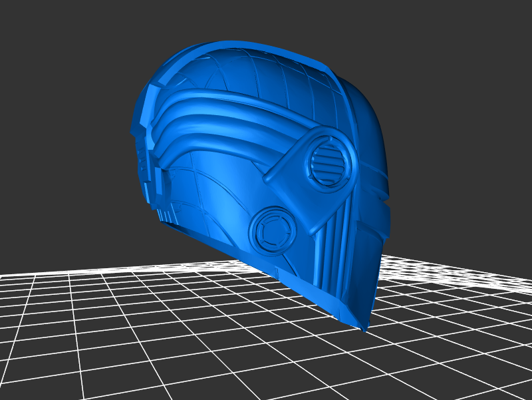The image size is (532, 400).
Task: Click the pointed chin tip at helmet bottom
Action: coord(362,326)
